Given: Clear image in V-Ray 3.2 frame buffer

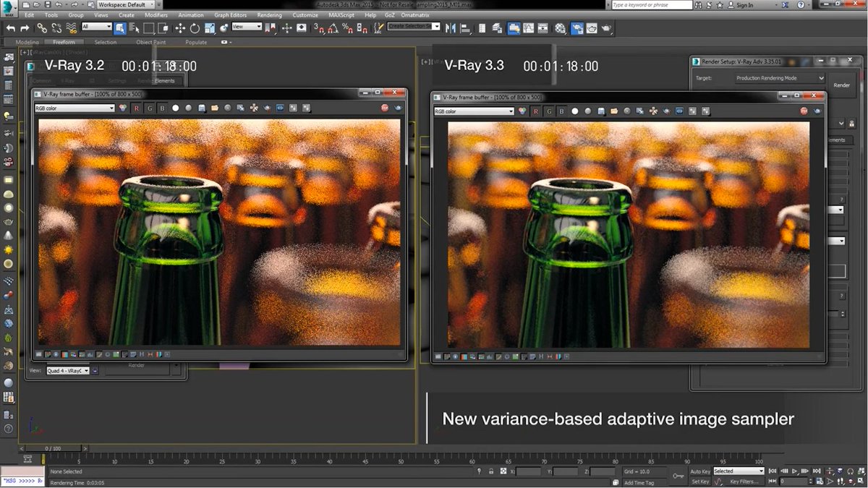Looking at the screenshot, I should tap(227, 108).
